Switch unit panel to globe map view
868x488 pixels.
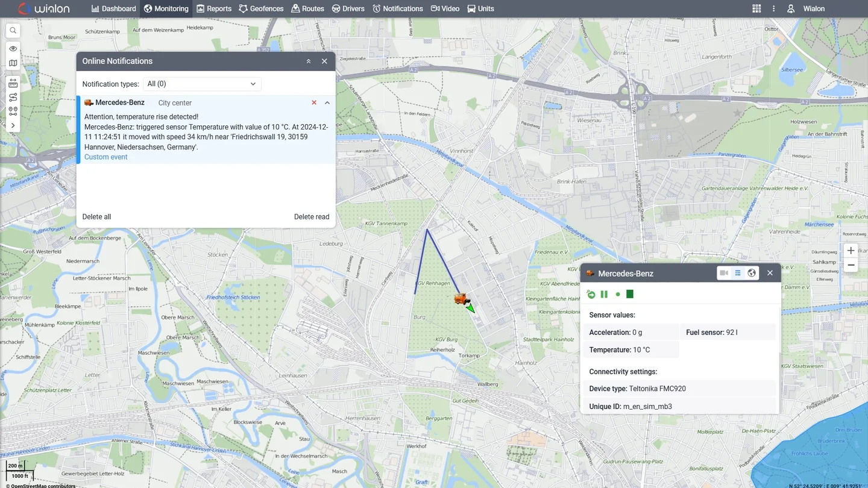coord(752,273)
